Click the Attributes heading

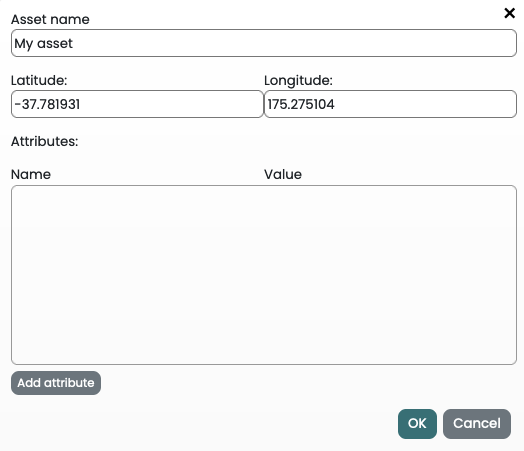[x=44, y=141]
